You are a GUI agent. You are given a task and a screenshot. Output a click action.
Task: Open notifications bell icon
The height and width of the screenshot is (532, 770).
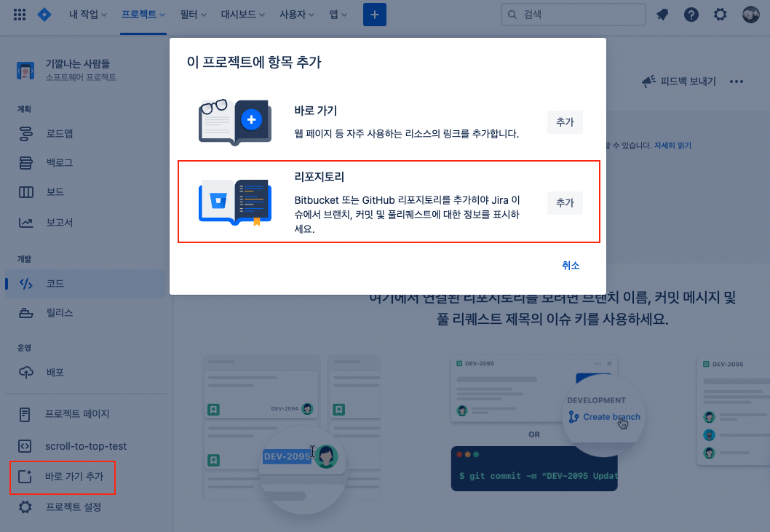tap(662, 15)
